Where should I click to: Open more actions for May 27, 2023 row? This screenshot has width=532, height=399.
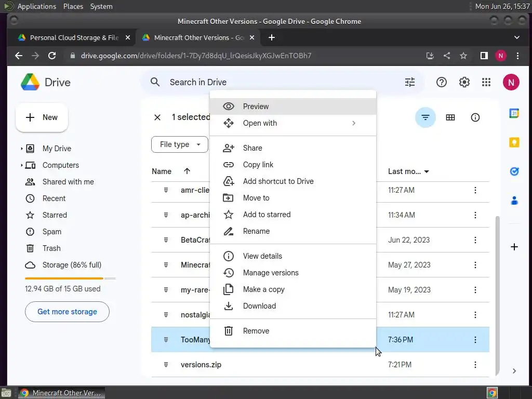475,265
